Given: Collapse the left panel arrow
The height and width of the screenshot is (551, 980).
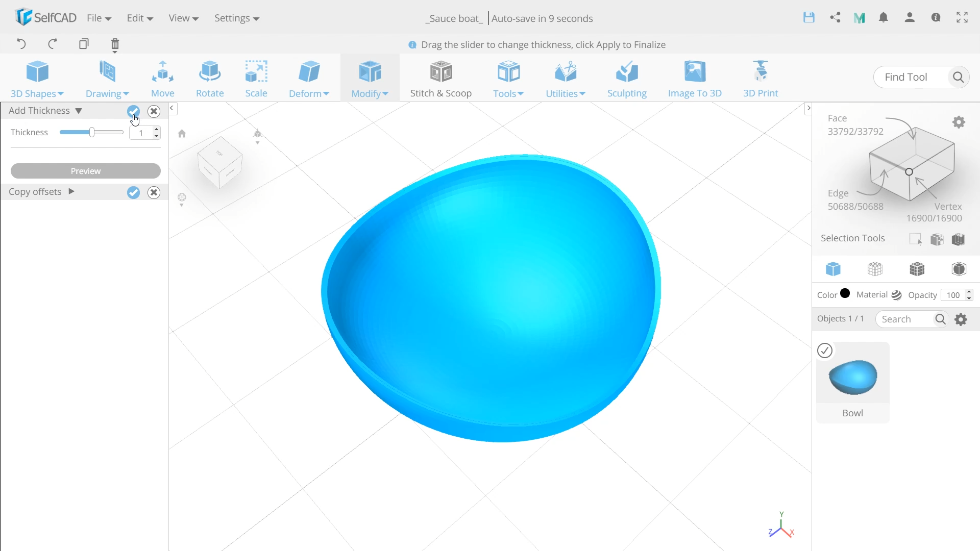Looking at the screenshot, I should (x=172, y=108).
